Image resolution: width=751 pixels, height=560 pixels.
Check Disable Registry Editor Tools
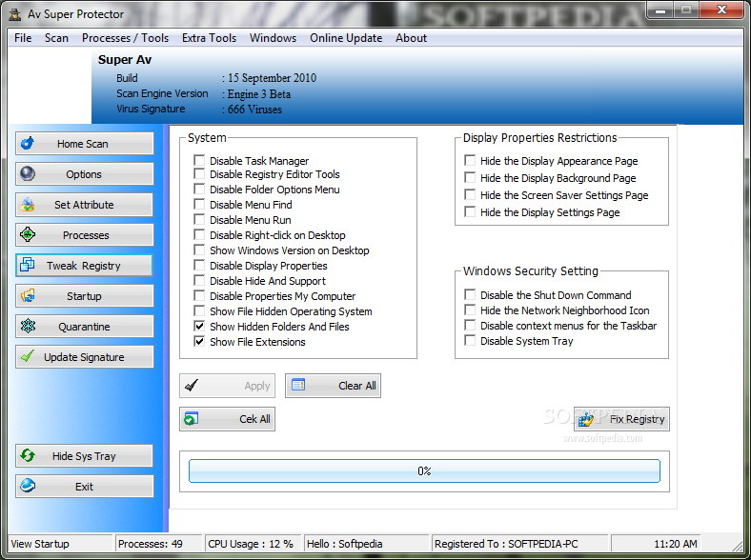coord(199,173)
